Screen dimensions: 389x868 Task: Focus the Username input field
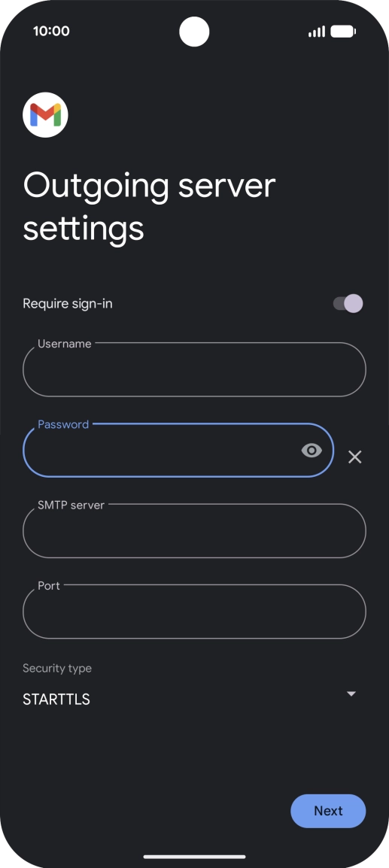[x=194, y=369]
